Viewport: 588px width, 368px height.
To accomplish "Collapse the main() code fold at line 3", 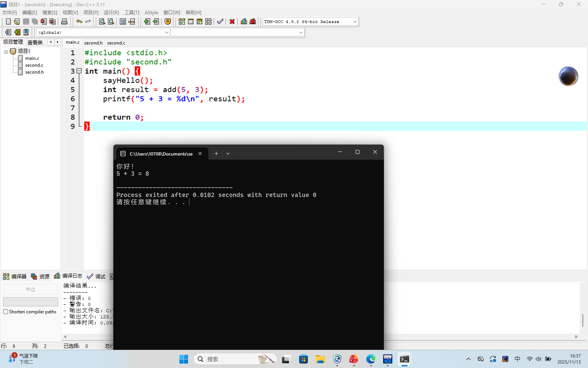I will pos(79,71).
